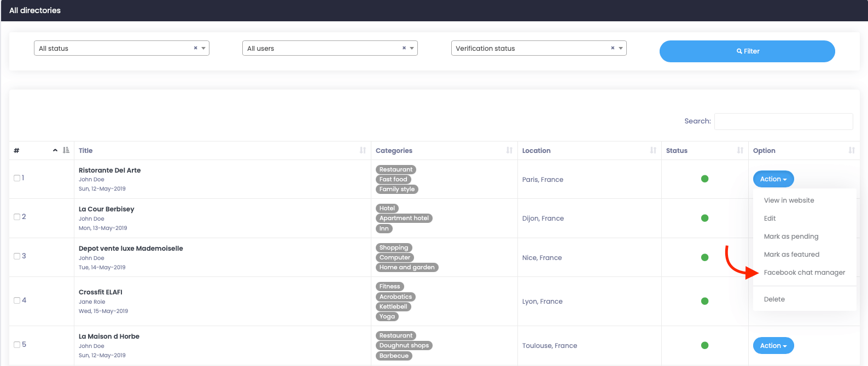This screenshot has height=366, width=868.
Task: Tick checkbox for row 5
Action: pyautogui.click(x=17, y=345)
